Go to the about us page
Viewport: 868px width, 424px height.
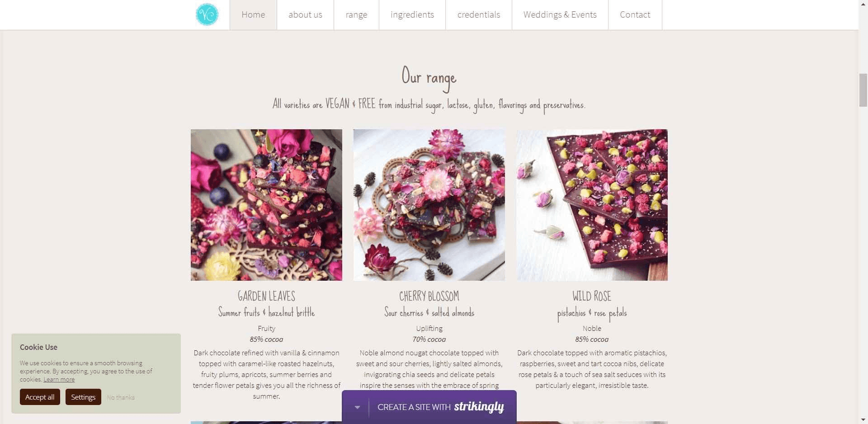point(305,15)
